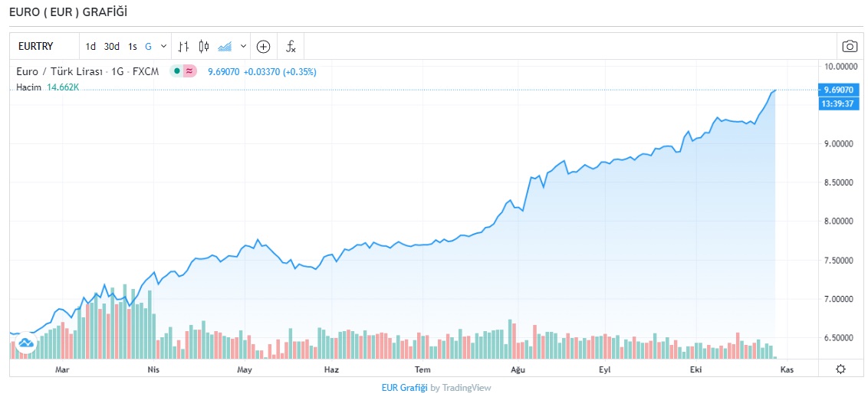868x407 pixels.
Task: Open chart settings gear icon
Action: (840, 369)
